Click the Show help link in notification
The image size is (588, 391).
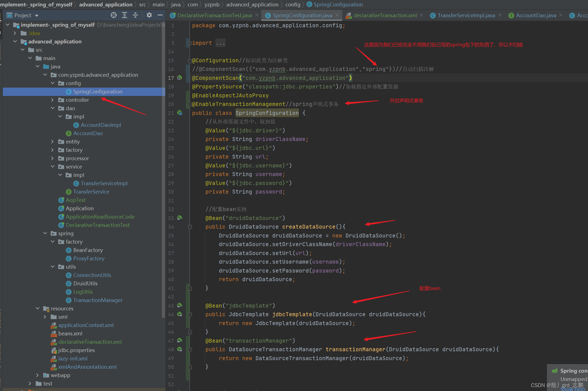(573, 389)
